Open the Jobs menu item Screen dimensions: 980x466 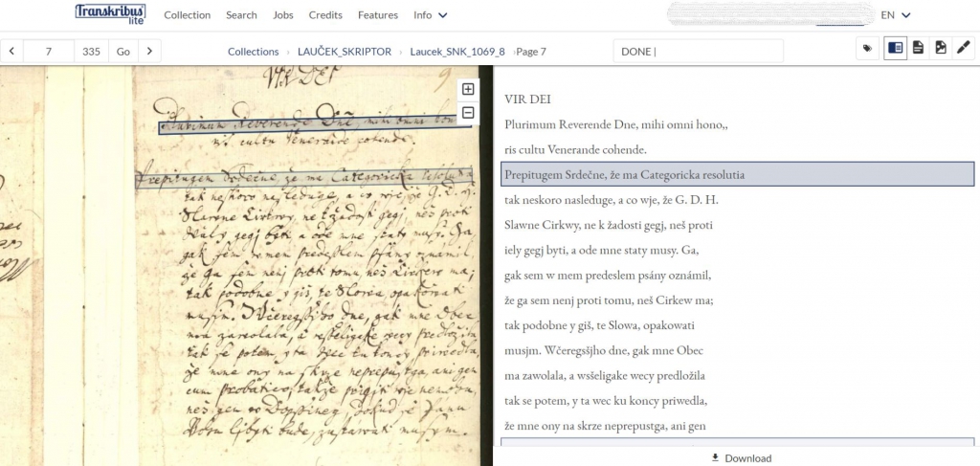click(x=282, y=15)
